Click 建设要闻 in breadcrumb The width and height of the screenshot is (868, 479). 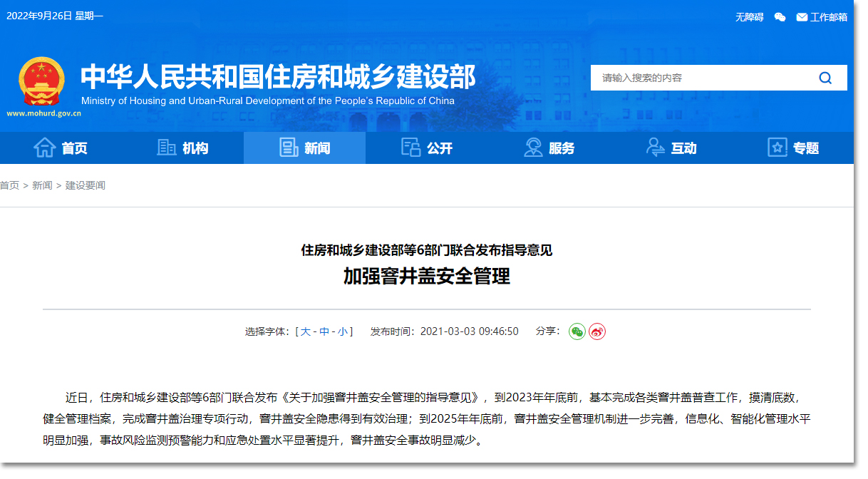(x=86, y=185)
